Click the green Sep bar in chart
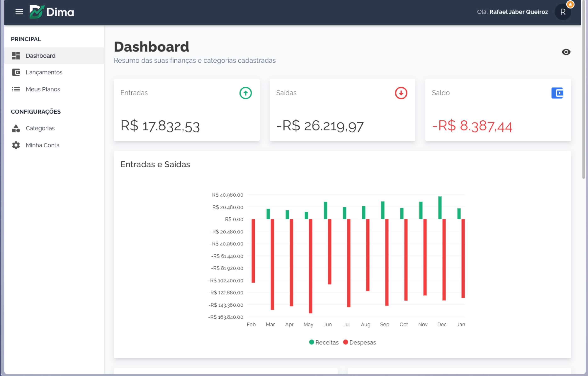Image resolution: width=588 pixels, height=376 pixels. (383, 210)
